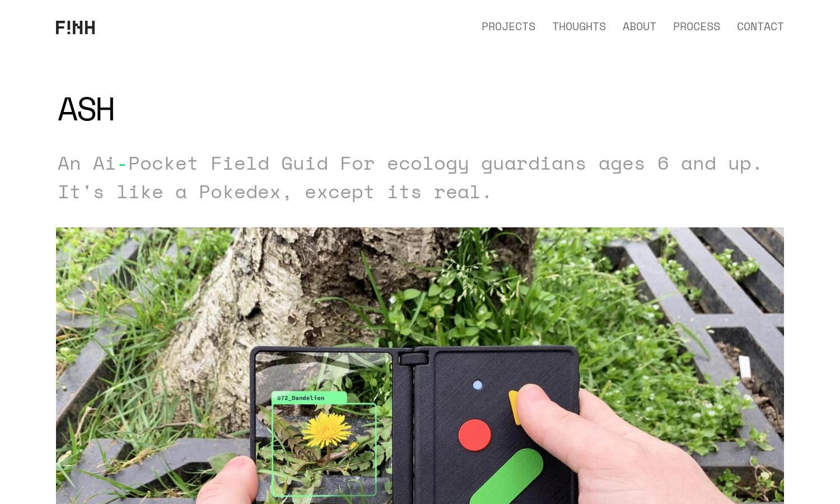Navigate to the PROCESS page
840x504 pixels.
(697, 27)
